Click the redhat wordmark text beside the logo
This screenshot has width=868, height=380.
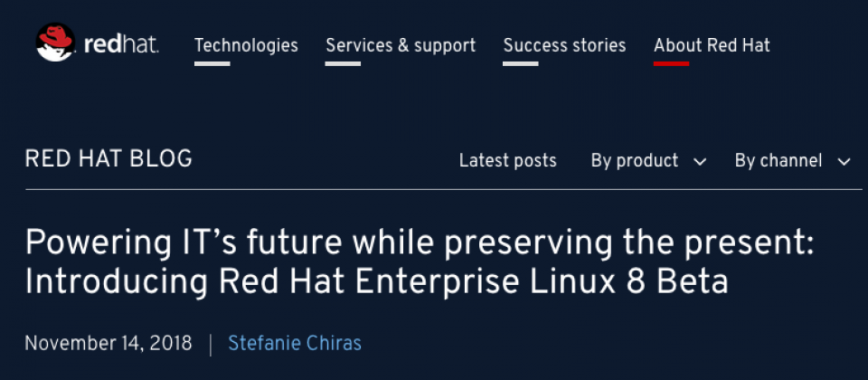coord(121,45)
